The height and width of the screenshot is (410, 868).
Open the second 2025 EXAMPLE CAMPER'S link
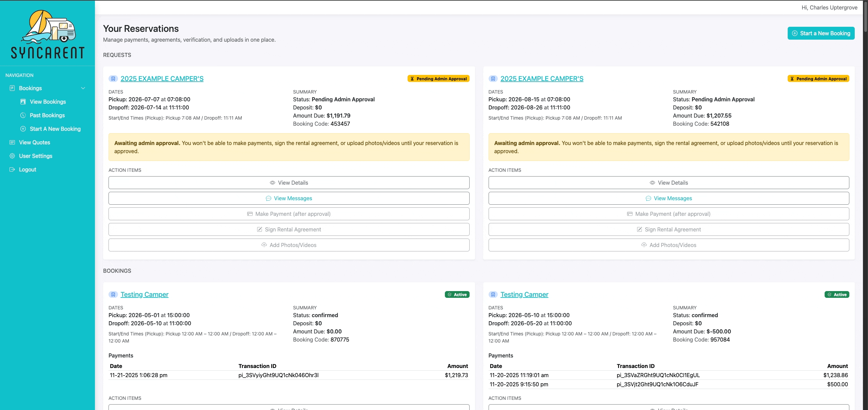click(542, 79)
